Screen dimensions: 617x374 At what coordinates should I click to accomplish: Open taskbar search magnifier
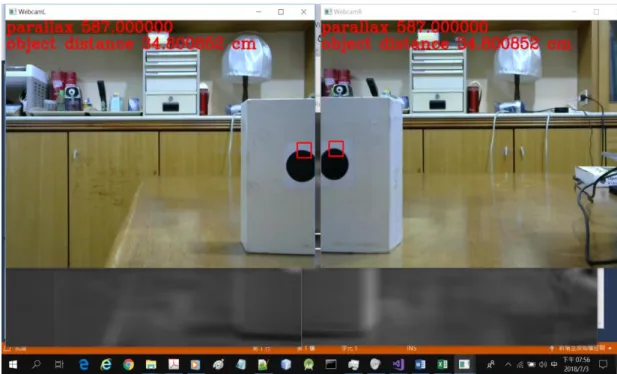pos(36,365)
